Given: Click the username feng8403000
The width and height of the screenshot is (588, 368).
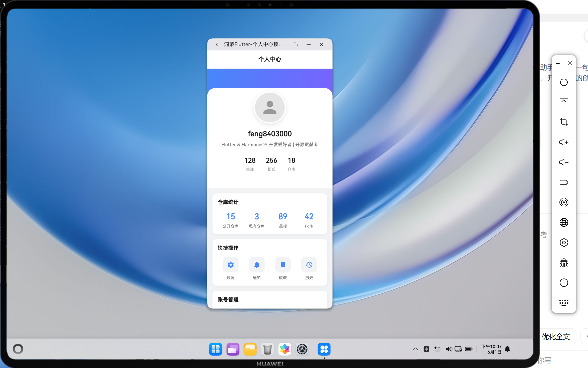Looking at the screenshot, I should pos(270,134).
